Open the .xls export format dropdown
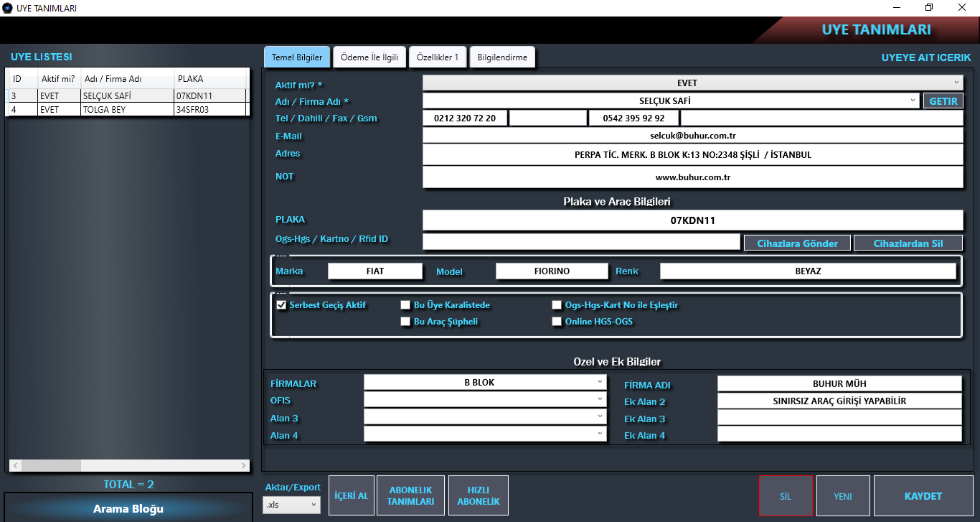This screenshot has height=522, width=980. (291, 505)
